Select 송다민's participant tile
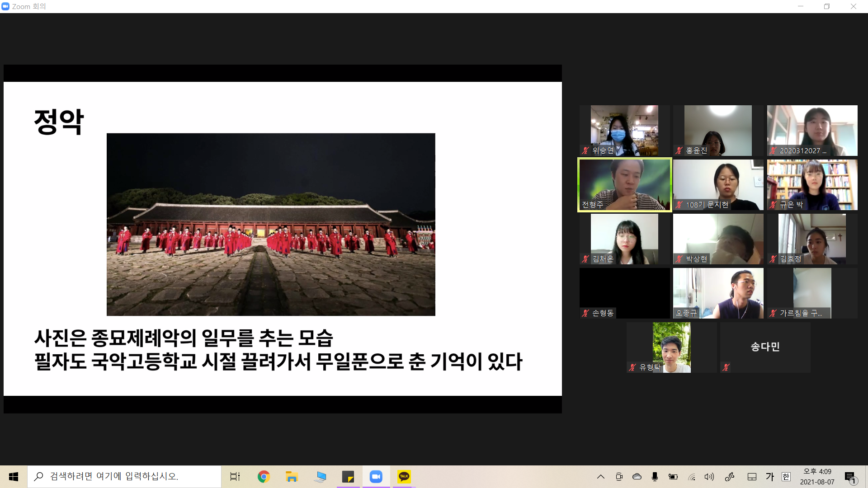Viewport: 868px width, 488px height. coord(765,347)
